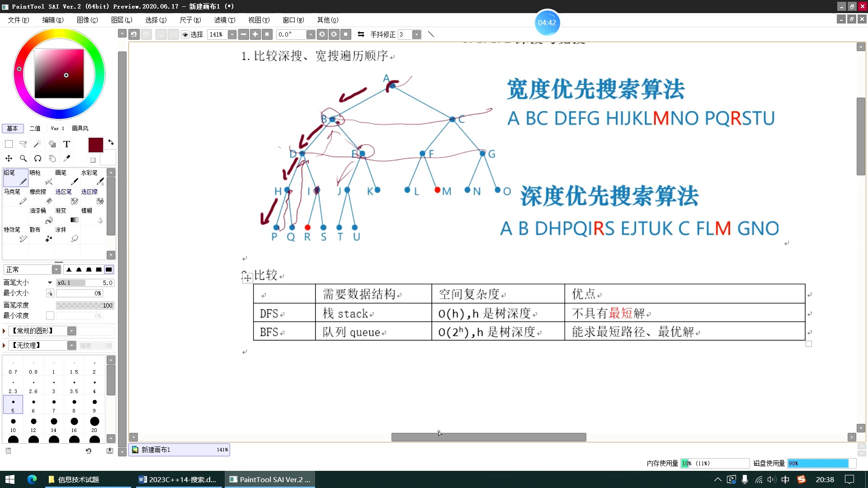Viewport: 868px width, 488px height.
Task: Select the Text tool
Action: [x=67, y=144]
